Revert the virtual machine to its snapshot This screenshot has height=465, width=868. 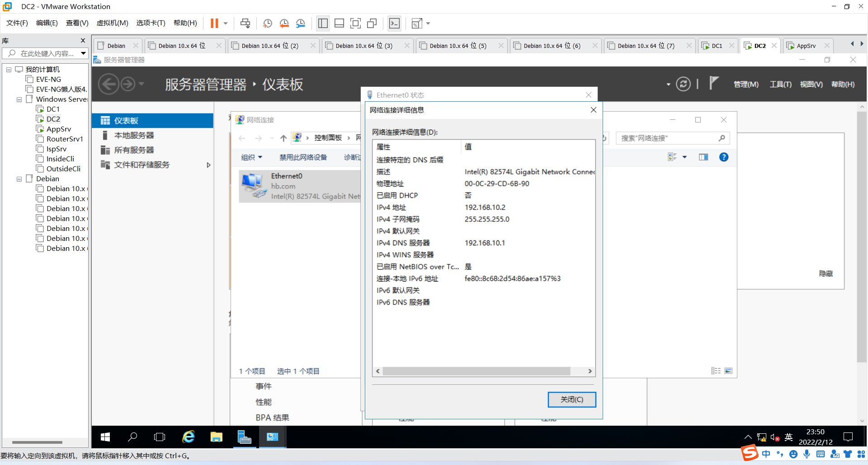(284, 23)
